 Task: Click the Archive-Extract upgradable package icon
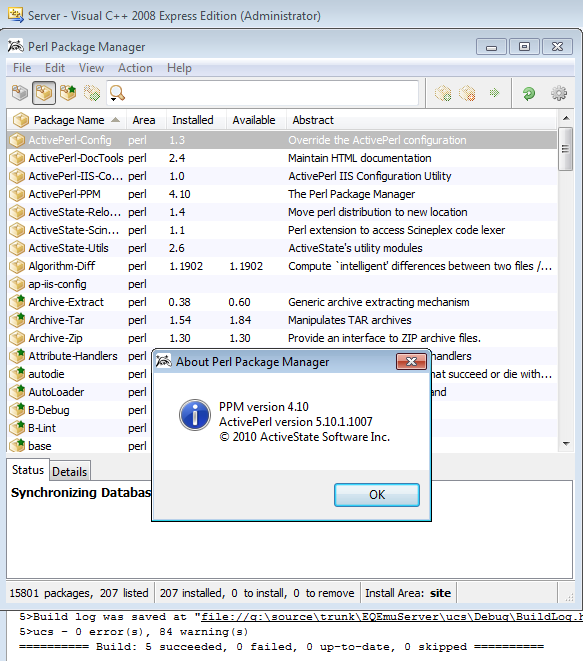[17, 302]
